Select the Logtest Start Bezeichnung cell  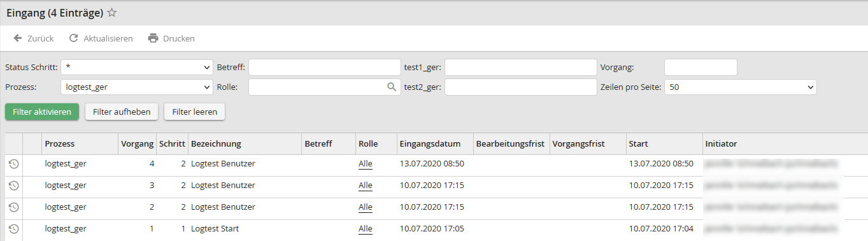pos(215,228)
